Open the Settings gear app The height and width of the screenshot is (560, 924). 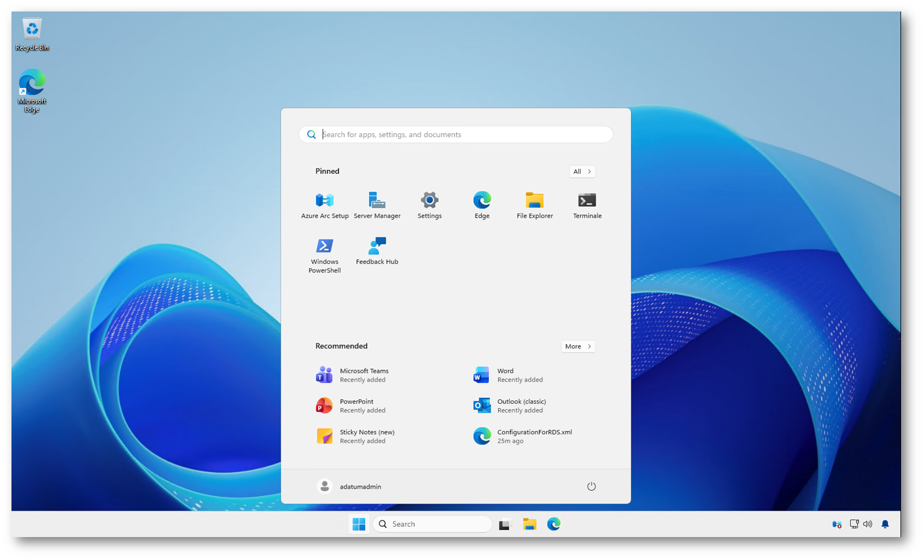pyautogui.click(x=429, y=205)
